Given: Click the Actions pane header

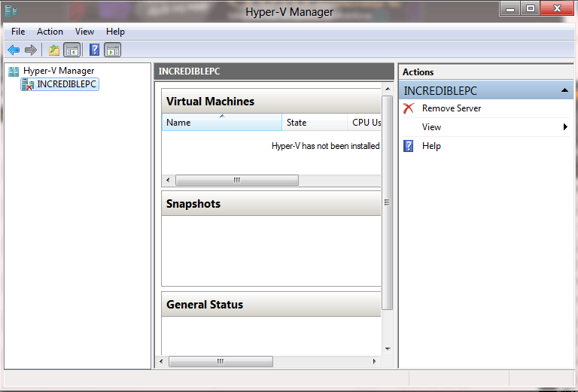Looking at the screenshot, I should coord(486,71).
